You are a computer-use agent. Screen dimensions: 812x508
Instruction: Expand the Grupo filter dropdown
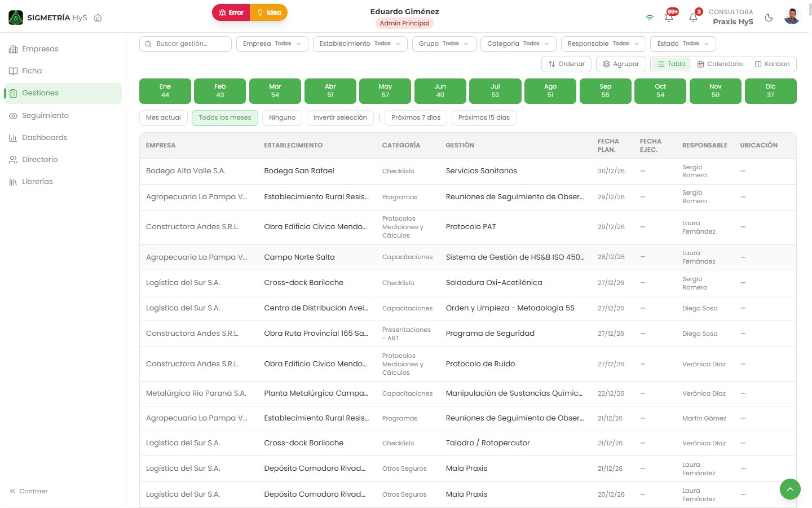444,44
